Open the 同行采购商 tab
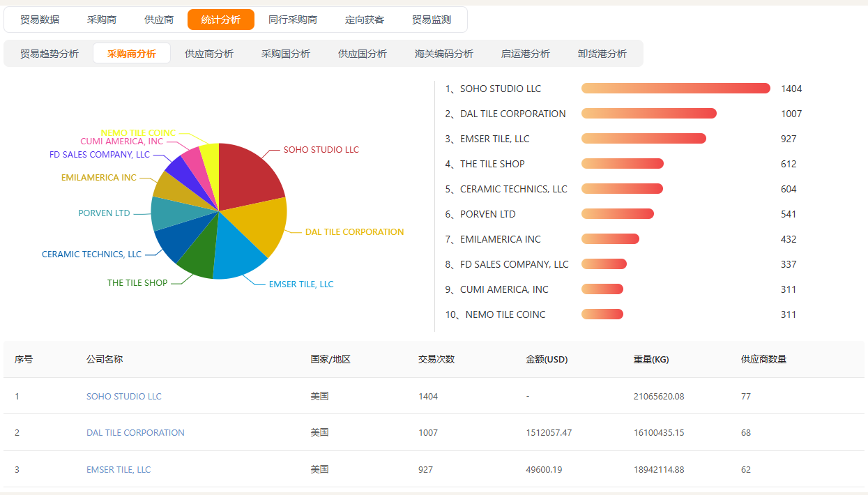This screenshot has height=495, width=868. (x=293, y=20)
